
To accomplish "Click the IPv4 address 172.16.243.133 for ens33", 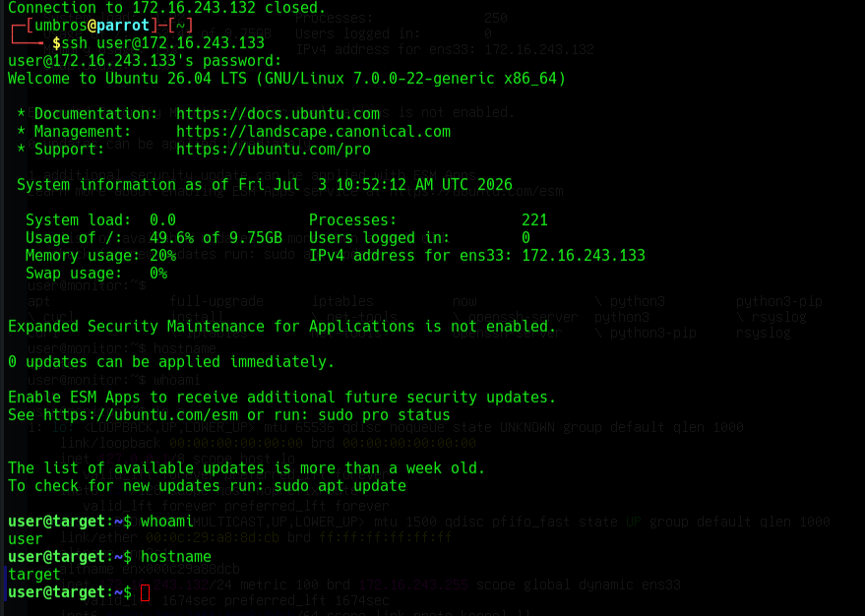I will coord(584,255).
